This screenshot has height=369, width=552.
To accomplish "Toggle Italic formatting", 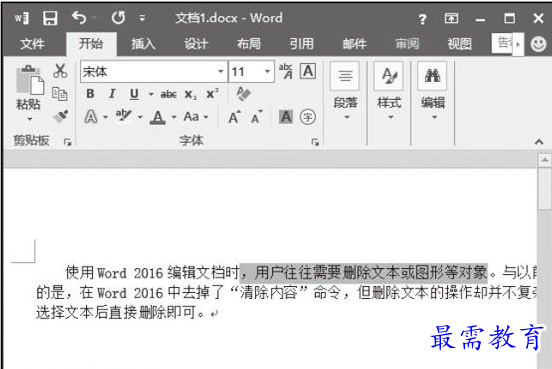I will click(x=112, y=94).
